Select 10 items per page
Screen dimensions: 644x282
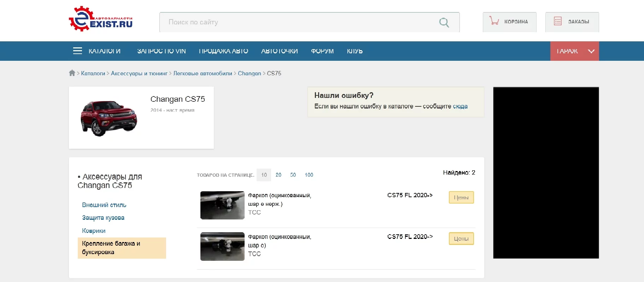point(264,175)
